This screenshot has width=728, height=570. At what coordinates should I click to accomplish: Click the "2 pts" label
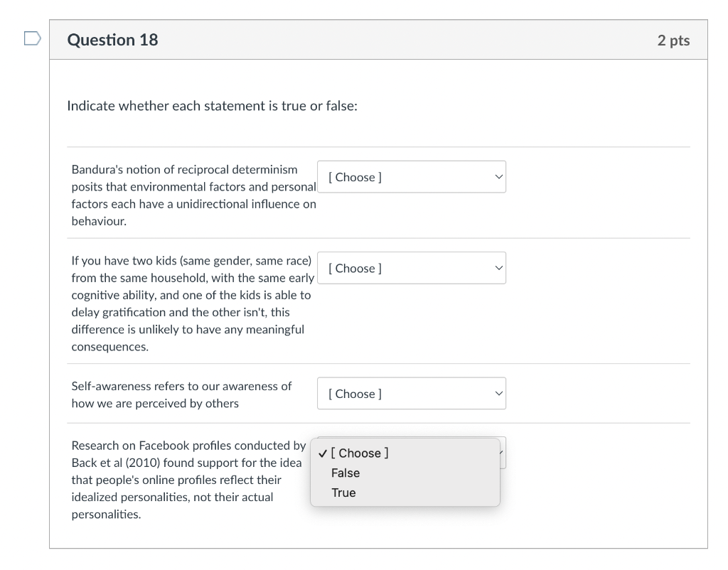674,40
